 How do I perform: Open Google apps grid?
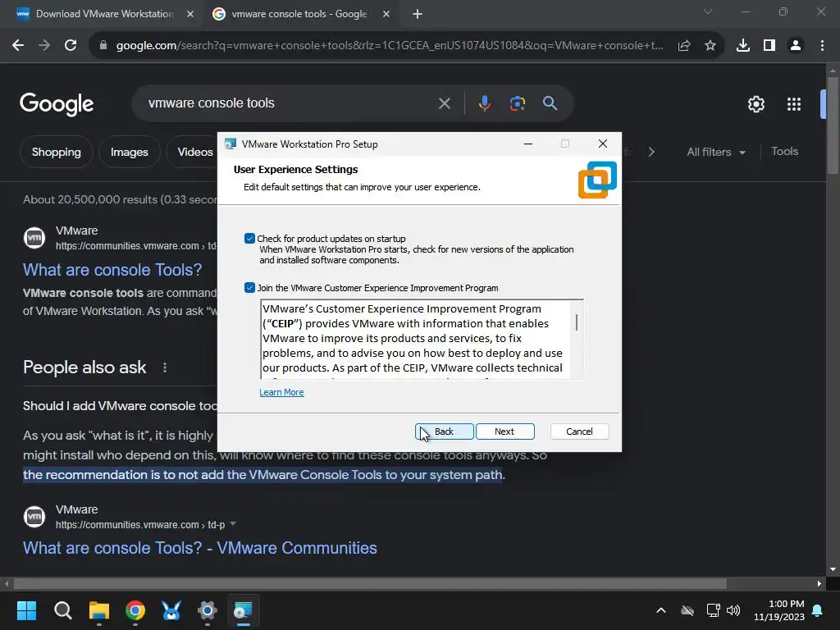point(794,104)
